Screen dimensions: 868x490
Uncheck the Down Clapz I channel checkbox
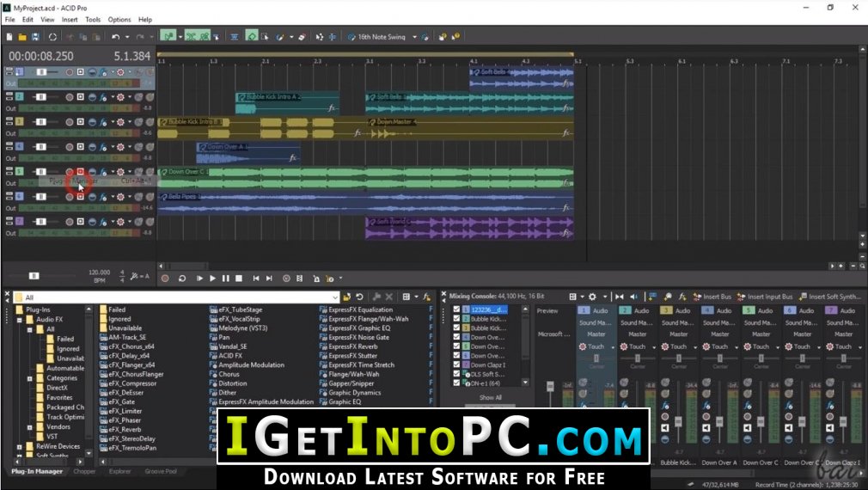(x=456, y=364)
